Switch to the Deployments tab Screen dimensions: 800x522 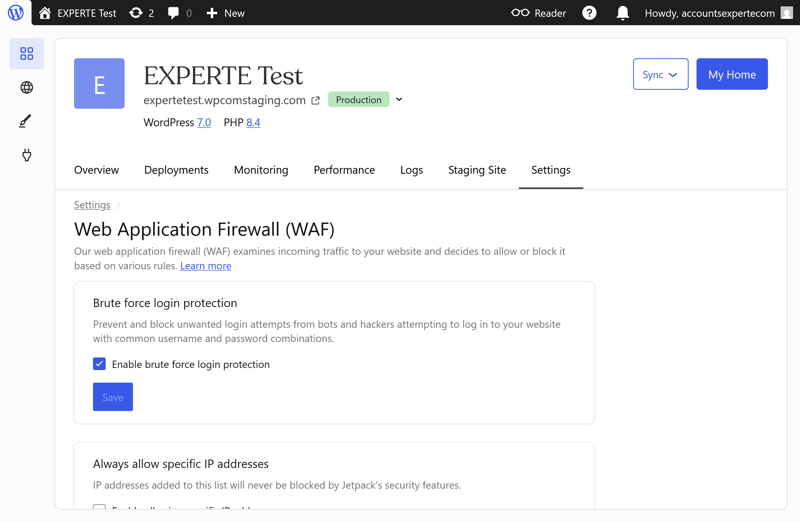(x=176, y=170)
